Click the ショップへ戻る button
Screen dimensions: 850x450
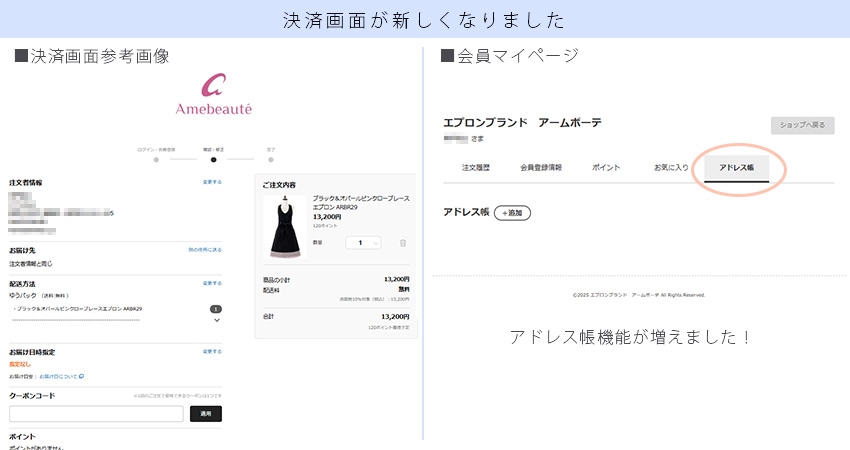802,125
